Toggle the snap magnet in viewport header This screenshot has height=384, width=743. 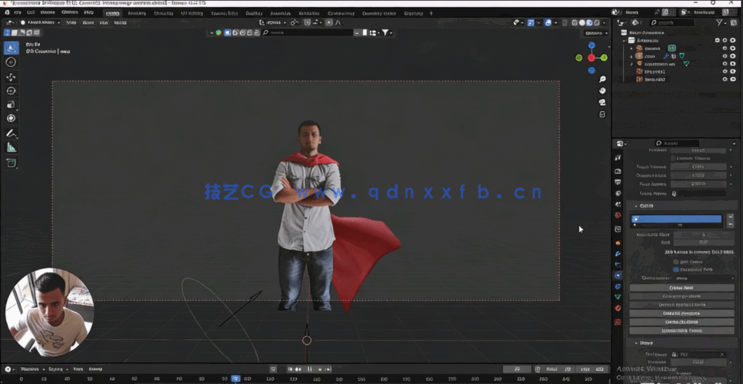coord(308,22)
